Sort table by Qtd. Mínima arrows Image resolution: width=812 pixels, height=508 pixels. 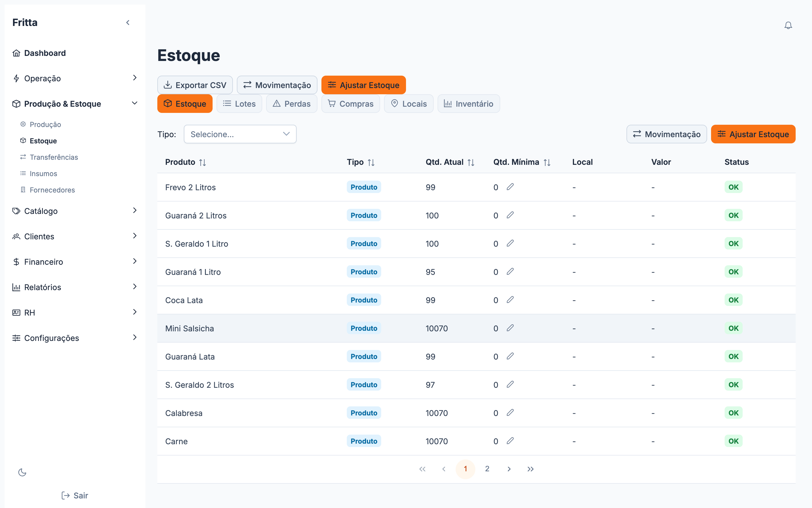click(547, 163)
